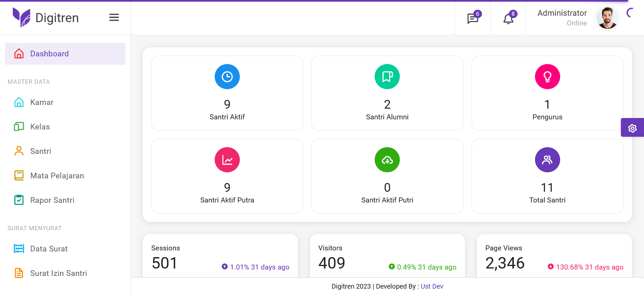The height and width of the screenshot is (295, 644).
Task: Click the Dashboard home icon
Action: coord(19,54)
